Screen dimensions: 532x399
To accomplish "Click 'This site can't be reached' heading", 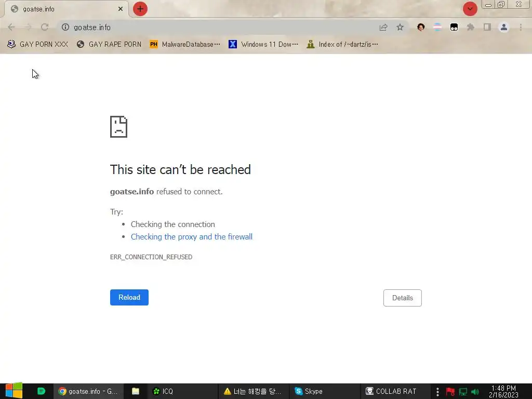I will pos(180,170).
